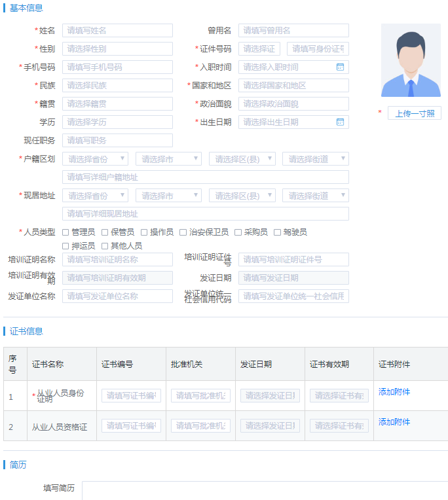Open 户籍区划 province dropdown
448x500 pixels.
pyautogui.click(x=95, y=159)
